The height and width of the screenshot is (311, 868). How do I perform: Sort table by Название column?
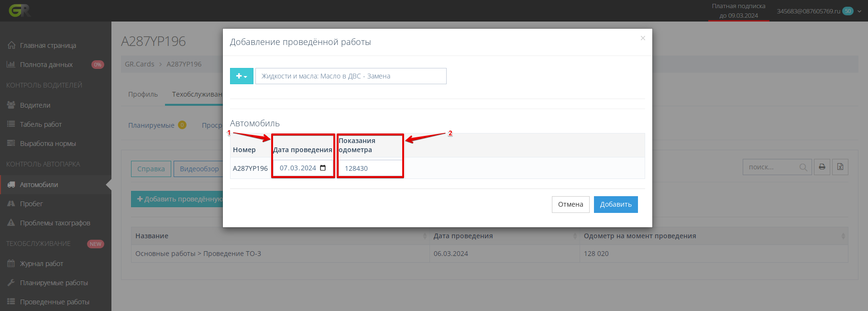[x=425, y=236]
